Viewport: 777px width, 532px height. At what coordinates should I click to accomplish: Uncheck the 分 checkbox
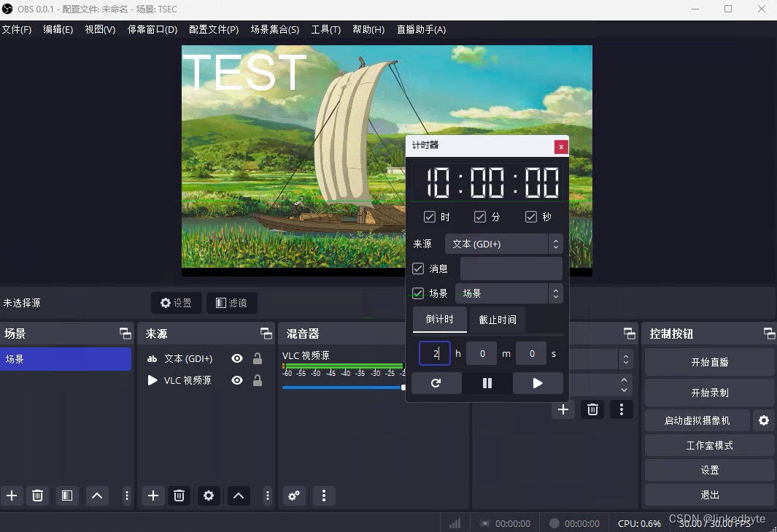point(479,217)
